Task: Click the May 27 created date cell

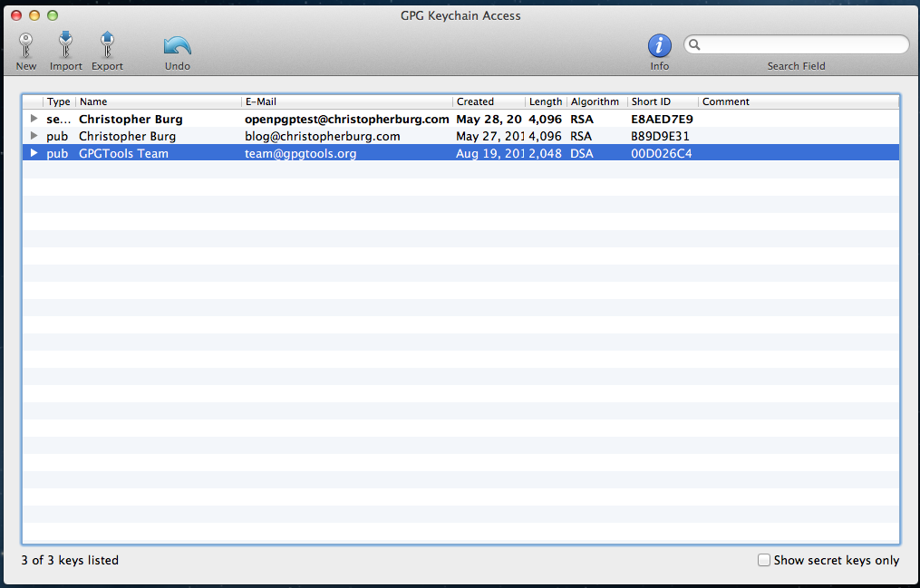Action: tap(490, 136)
